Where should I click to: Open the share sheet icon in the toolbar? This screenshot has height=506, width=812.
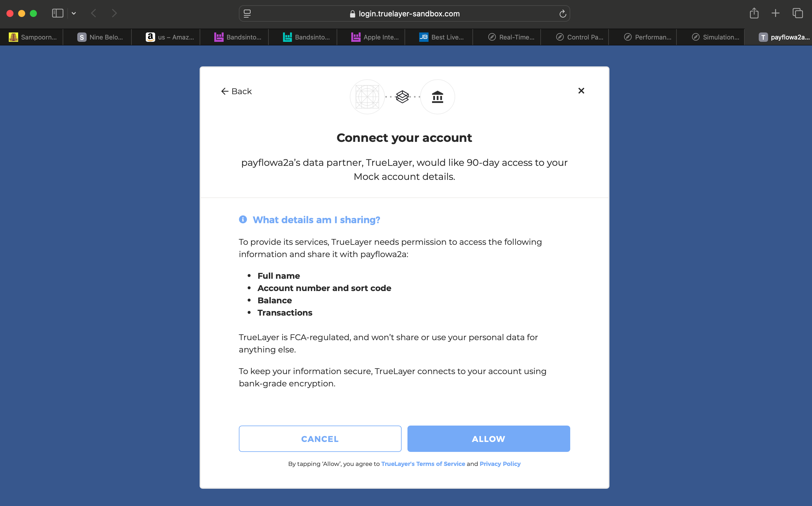[754, 13]
